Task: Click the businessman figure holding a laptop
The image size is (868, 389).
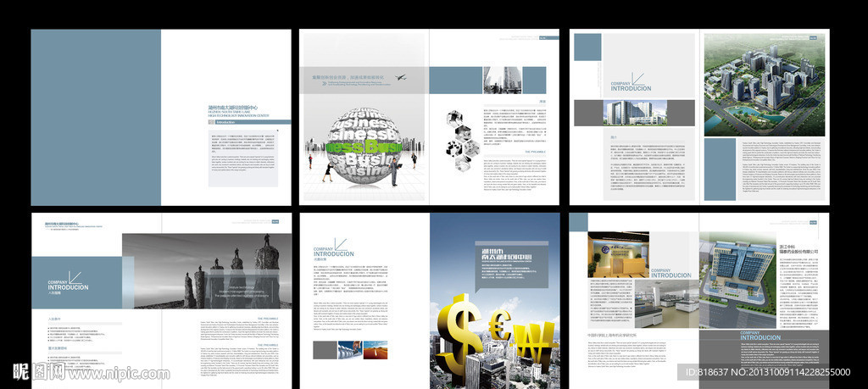Action: [394, 171]
